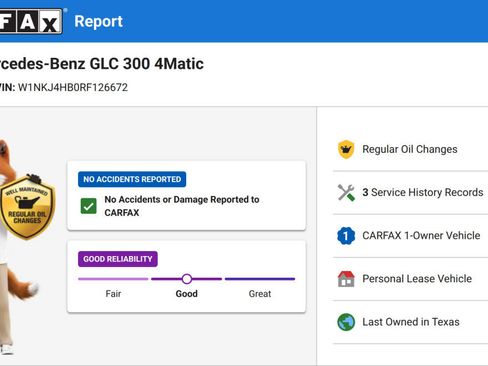This screenshot has height=366, width=488.
Task: Click the reliability slider circle handle
Action: [187, 279]
